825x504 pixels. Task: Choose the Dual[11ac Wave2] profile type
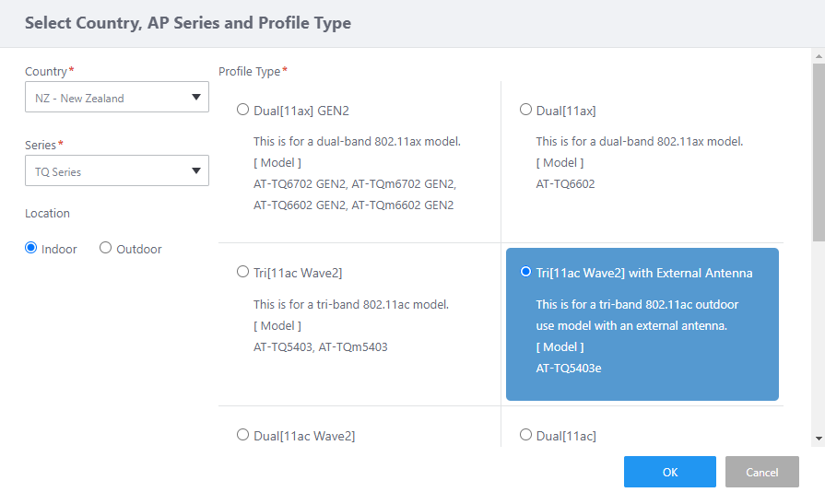point(243,434)
